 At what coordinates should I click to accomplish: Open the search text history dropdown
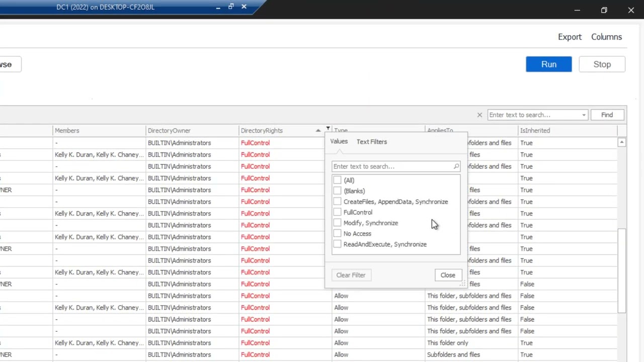coord(584,115)
